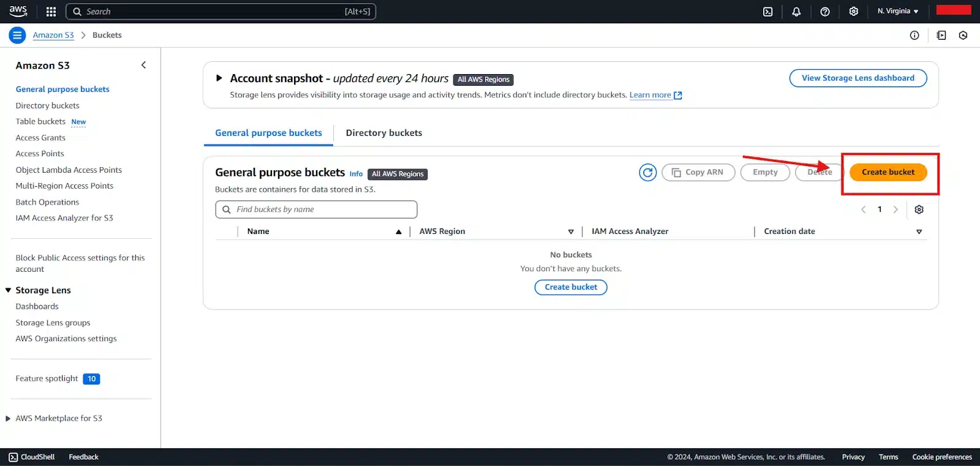Click the Empty button
The width and height of the screenshot is (980, 466).
[x=765, y=173]
